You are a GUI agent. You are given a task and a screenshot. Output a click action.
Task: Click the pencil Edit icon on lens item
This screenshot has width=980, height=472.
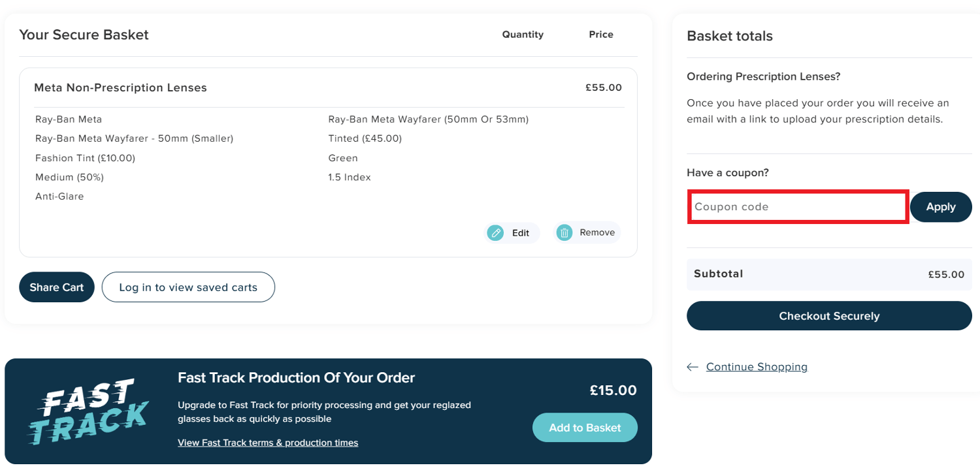point(495,232)
